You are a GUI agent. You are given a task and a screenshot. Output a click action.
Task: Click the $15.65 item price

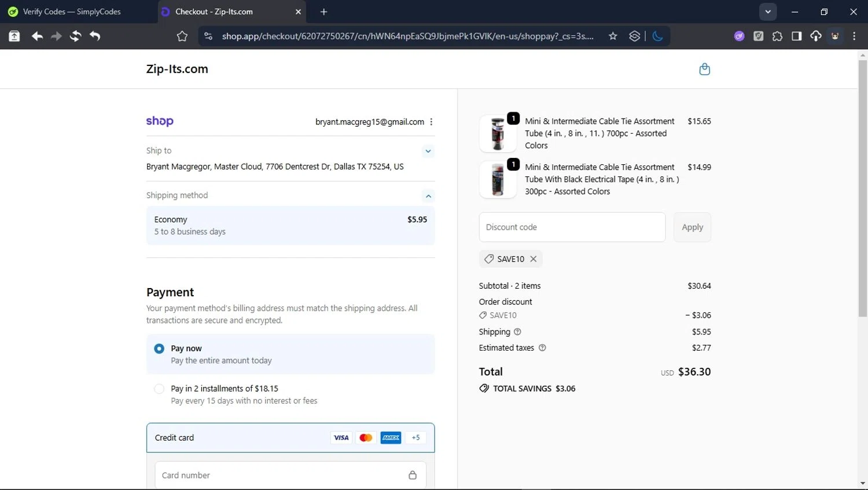pos(699,121)
